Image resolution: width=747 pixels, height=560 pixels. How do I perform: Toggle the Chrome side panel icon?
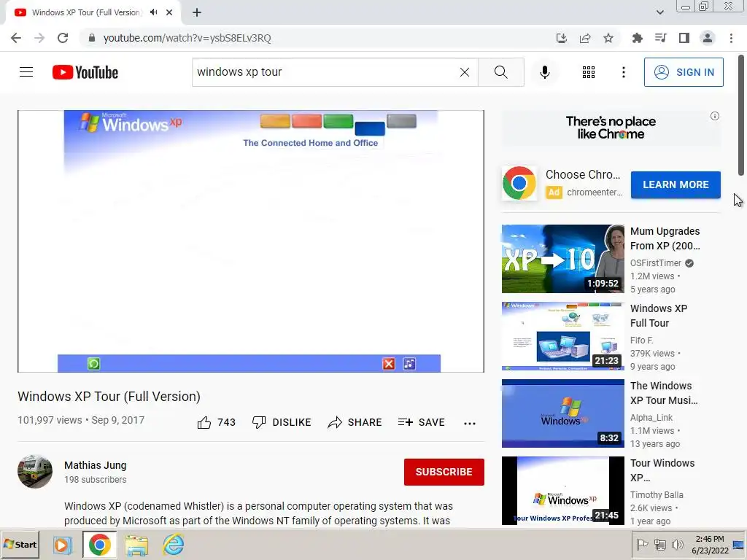684,38
